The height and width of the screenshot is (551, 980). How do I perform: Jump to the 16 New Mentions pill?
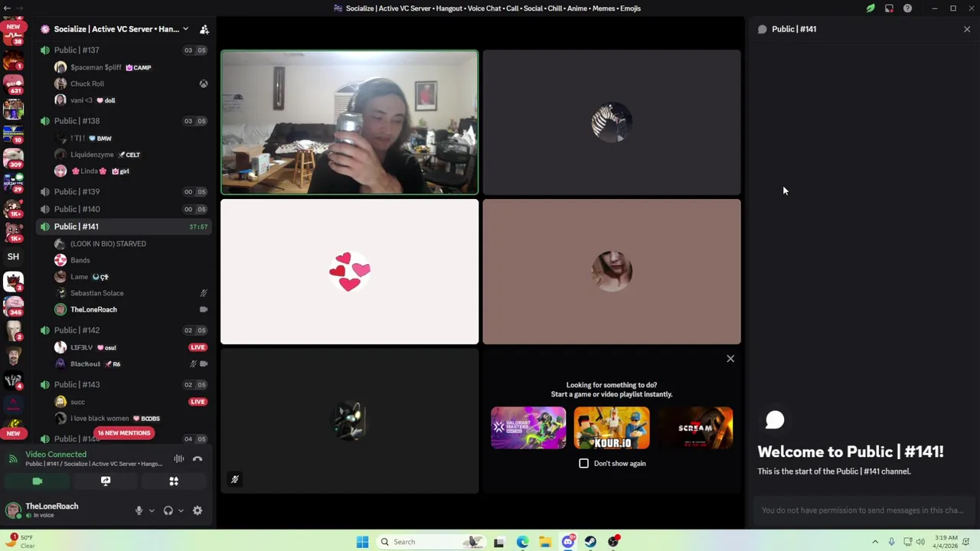point(124,433)
